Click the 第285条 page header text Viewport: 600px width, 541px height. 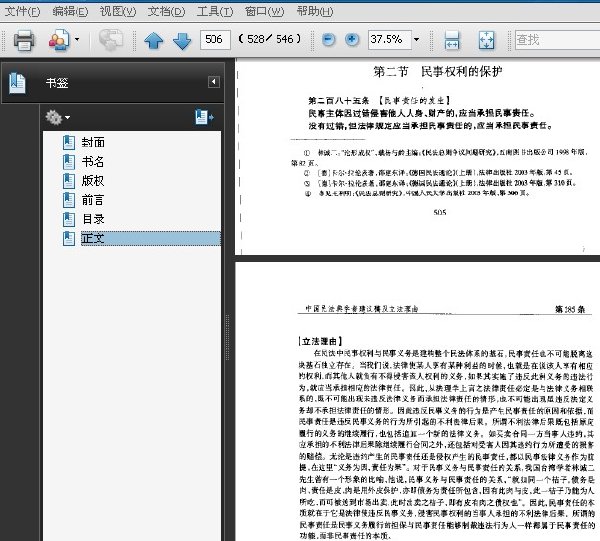pos(570,309)
